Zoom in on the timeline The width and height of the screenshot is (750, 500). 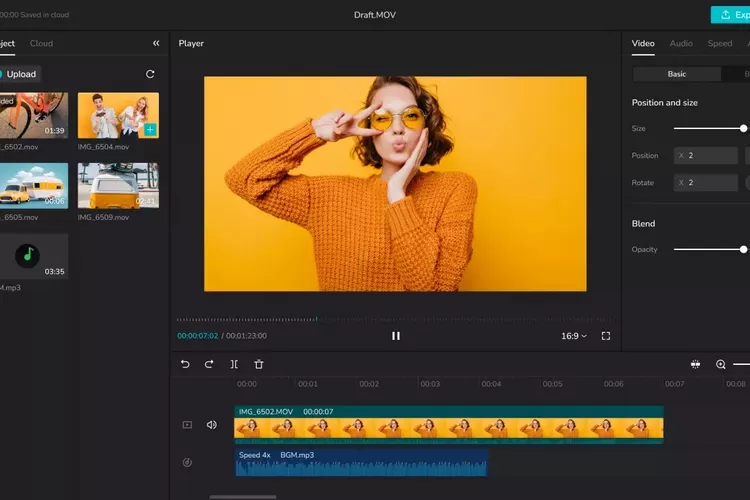[x=721, y=364]
